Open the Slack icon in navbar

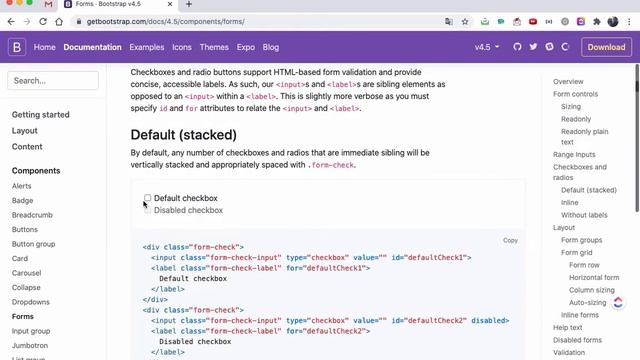549,47
